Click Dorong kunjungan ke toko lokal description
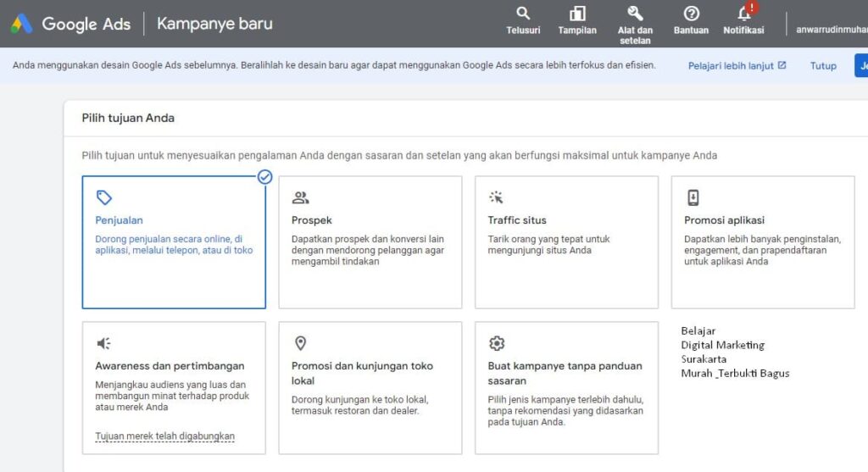The image size is (868, 472). [359, 405]
